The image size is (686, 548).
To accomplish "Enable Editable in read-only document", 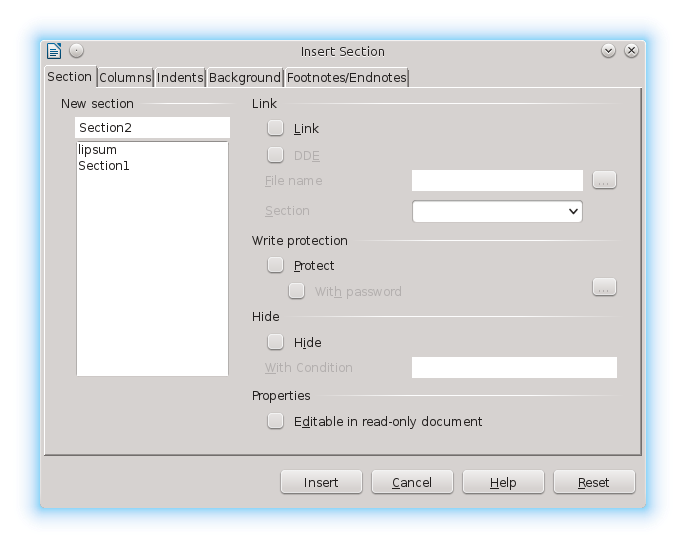I will point(276,421).
